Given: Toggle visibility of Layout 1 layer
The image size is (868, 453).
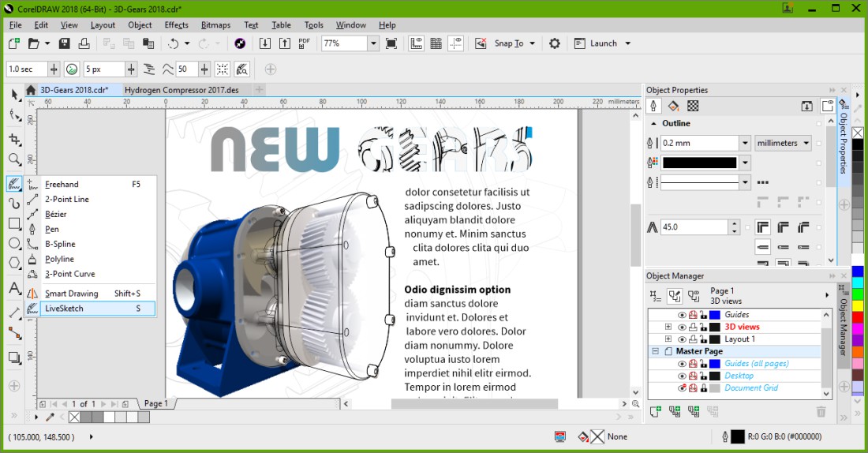Looking at the screenshot, I should [x=682, y=339].
